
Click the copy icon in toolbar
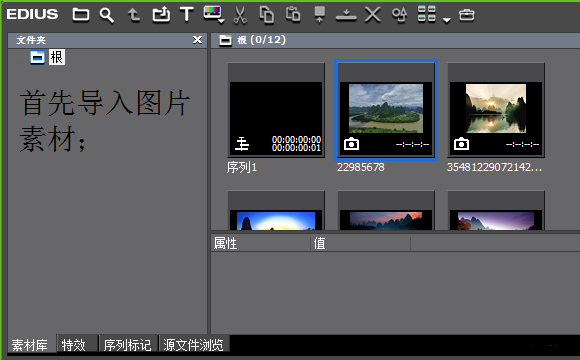pyautogui.click(x=266, y=15)
